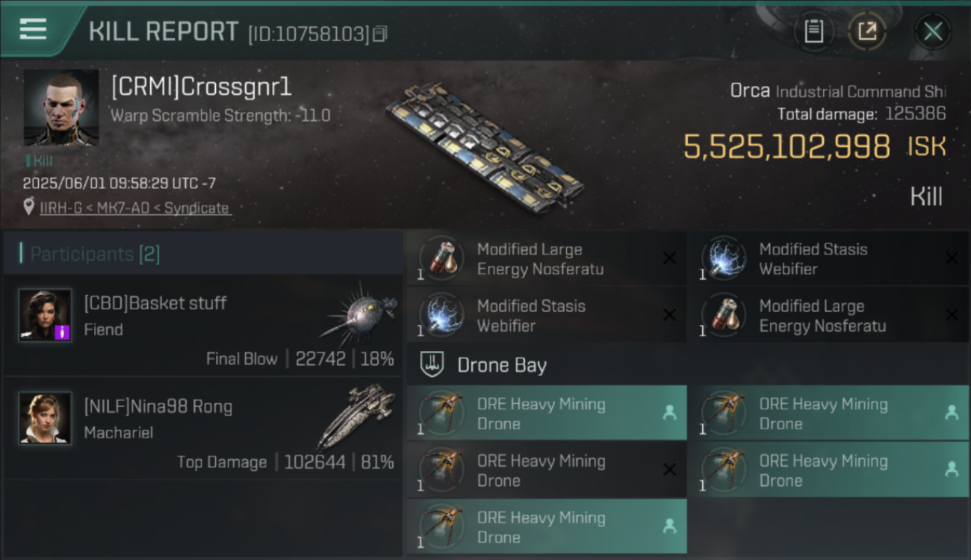Click the destroyed ORE Heavy Mining Drone

(x=547, y=470)
